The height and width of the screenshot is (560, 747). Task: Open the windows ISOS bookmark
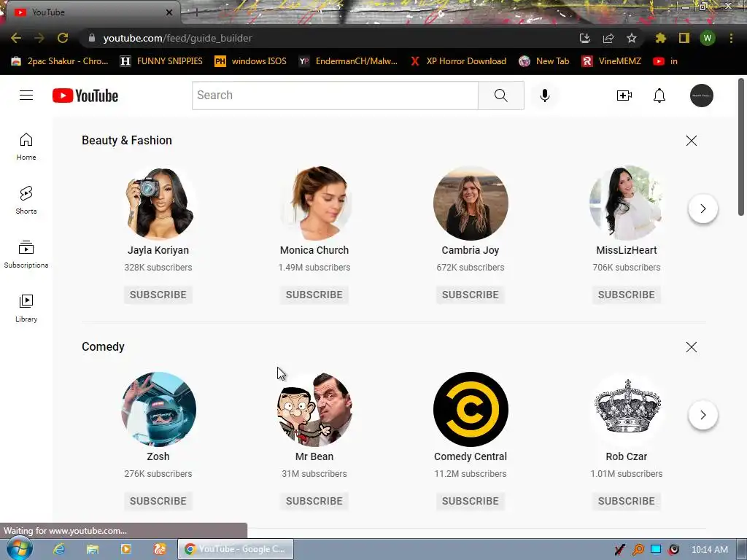point(251,61)
